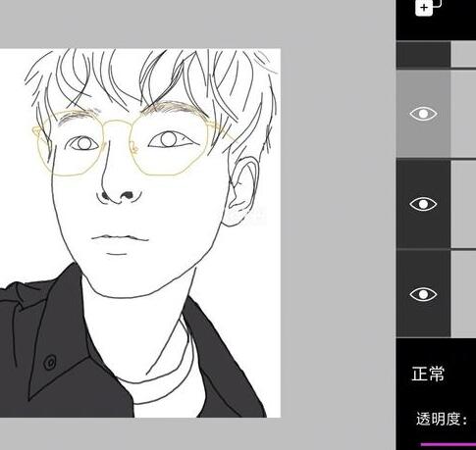Tap the add new layer icon
The image size is (476, 450).
(428, 7)
